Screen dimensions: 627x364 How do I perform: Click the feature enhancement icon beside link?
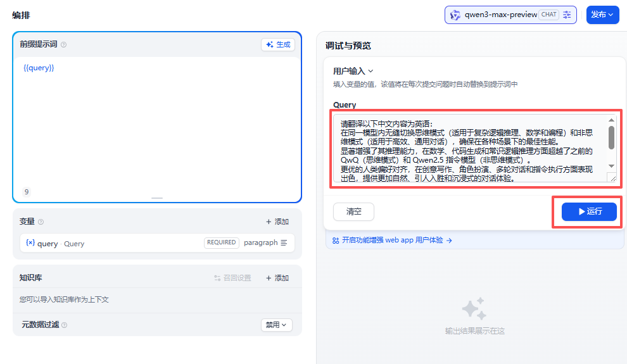(336, 240)
